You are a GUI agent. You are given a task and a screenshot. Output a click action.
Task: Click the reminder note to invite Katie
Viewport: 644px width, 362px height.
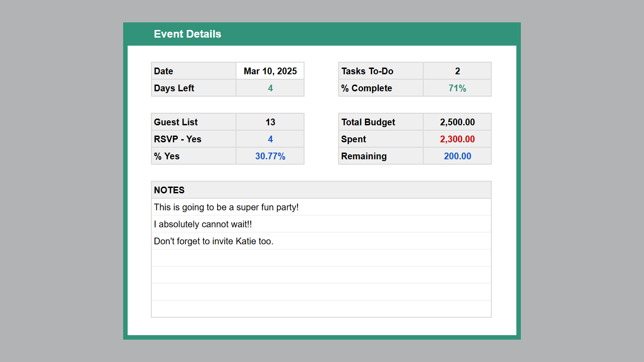321,241
